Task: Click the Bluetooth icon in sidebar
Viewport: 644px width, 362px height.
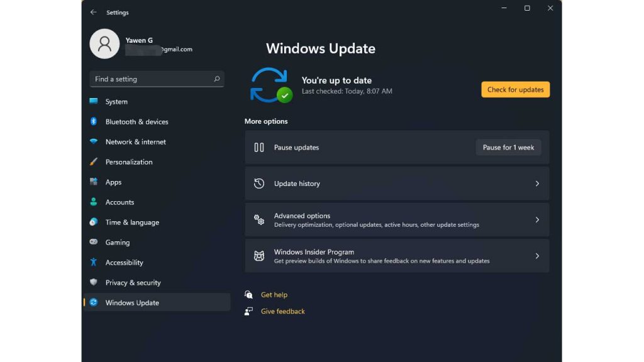Action: click(x=94, y=121)
